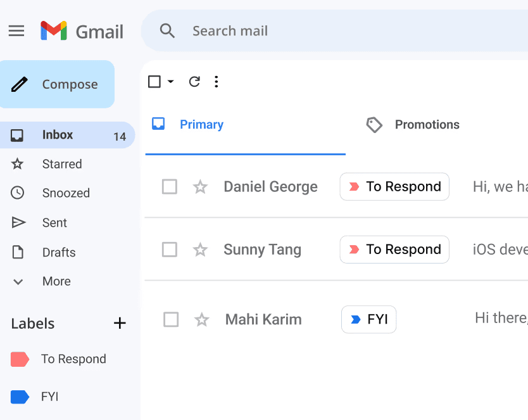Select the Daniel George email checkbox
Image resolution: width=528 pixels, height=420 pixels.
[170, 187]
